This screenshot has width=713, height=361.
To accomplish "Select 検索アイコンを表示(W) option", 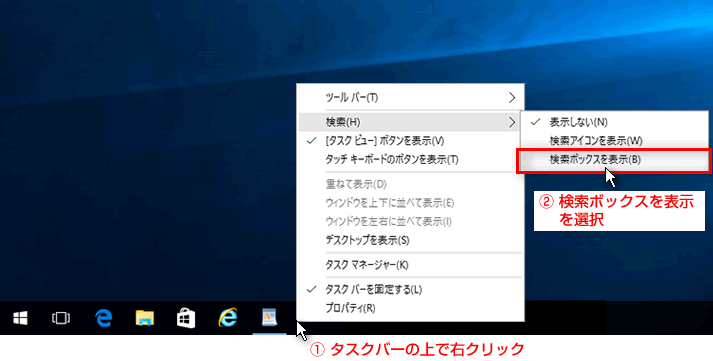I will pos(614,141).
